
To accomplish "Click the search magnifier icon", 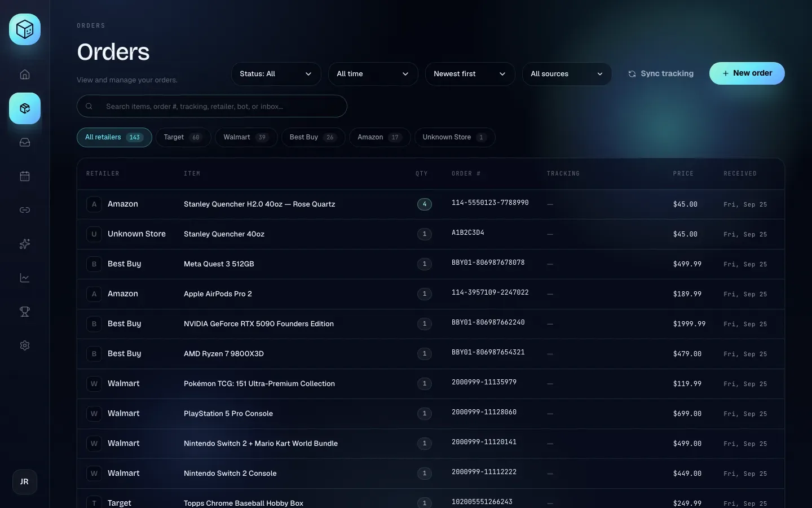I will coord(89,106).
